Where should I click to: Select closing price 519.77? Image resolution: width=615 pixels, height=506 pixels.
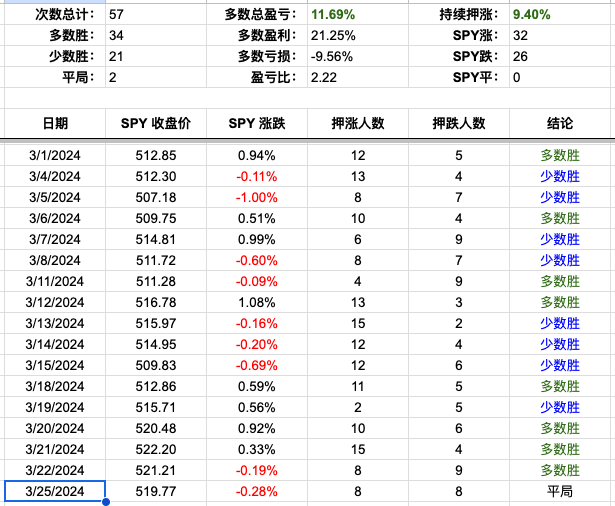156,491
